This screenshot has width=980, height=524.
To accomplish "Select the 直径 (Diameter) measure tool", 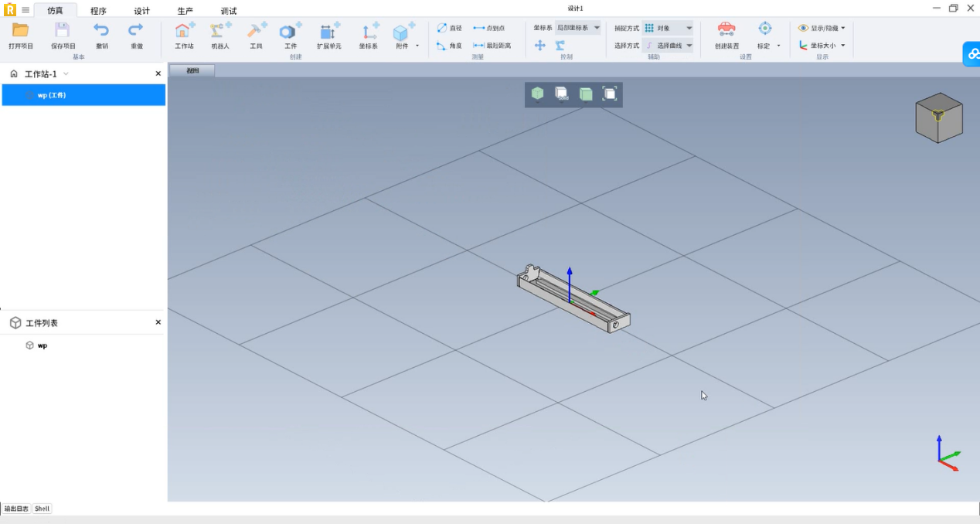I will (449, 28).
